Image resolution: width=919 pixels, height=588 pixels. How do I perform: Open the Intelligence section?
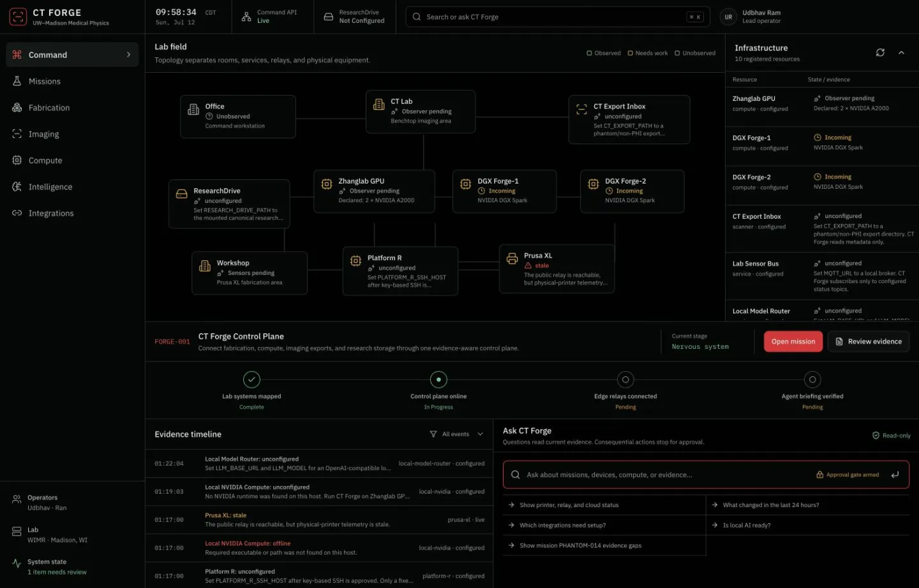(72, 187)
